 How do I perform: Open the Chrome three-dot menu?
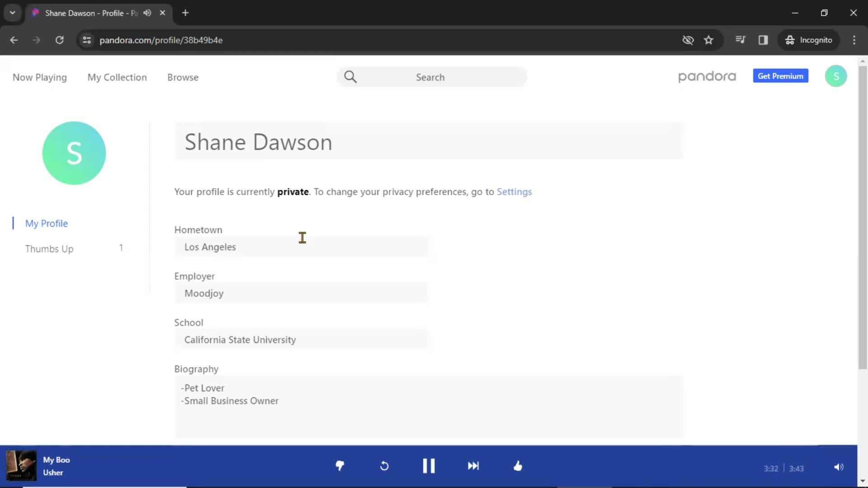[854, 40]
